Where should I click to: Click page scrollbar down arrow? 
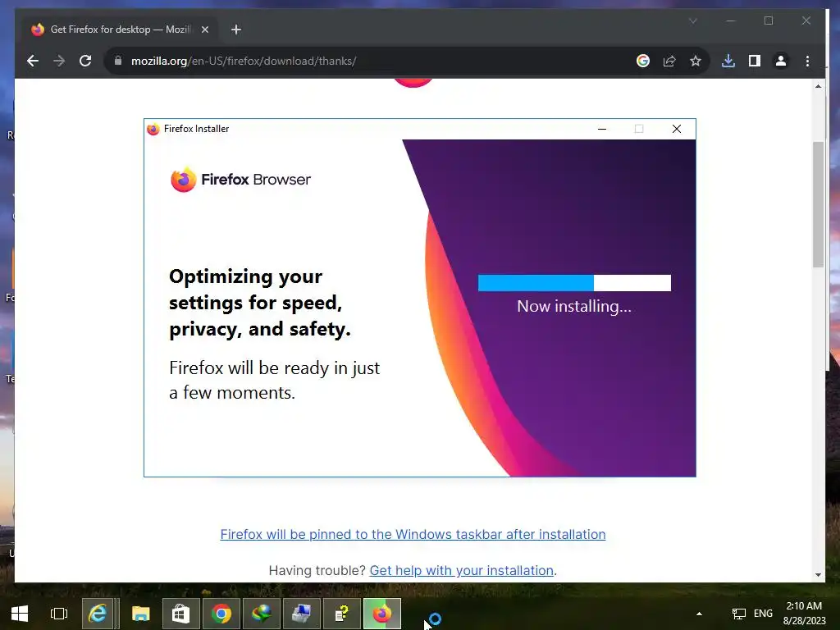coord(818,575)
